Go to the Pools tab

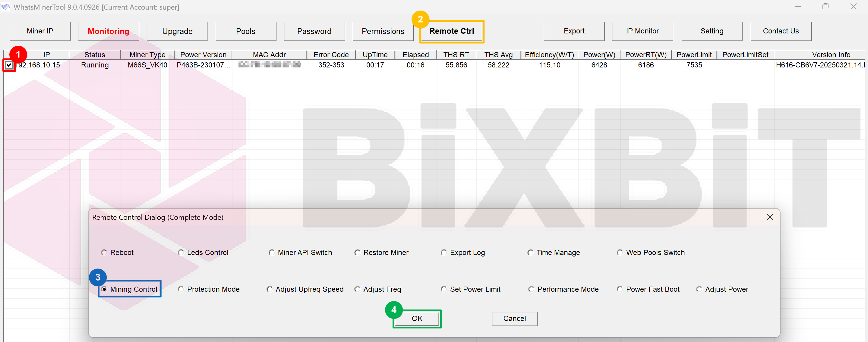tap(246, 31)
